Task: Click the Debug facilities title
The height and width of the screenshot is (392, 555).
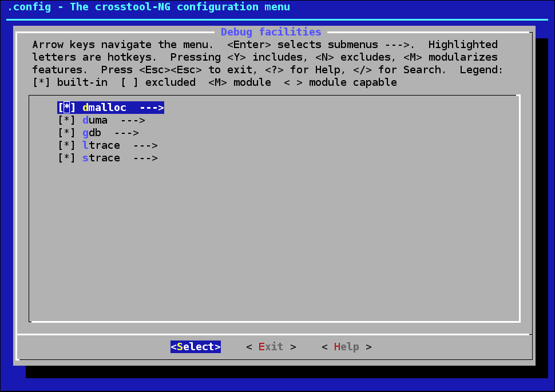Action: point(271,32)
